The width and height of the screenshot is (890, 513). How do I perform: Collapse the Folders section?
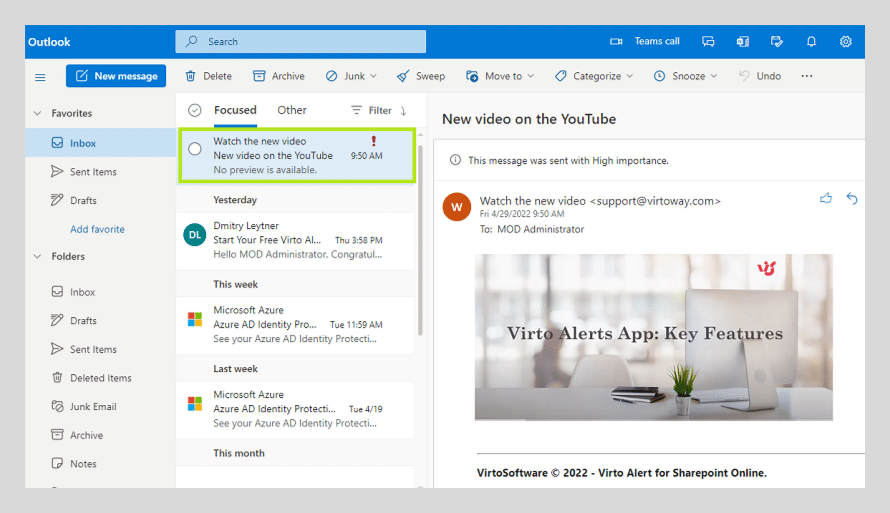(x=37, y=256)
